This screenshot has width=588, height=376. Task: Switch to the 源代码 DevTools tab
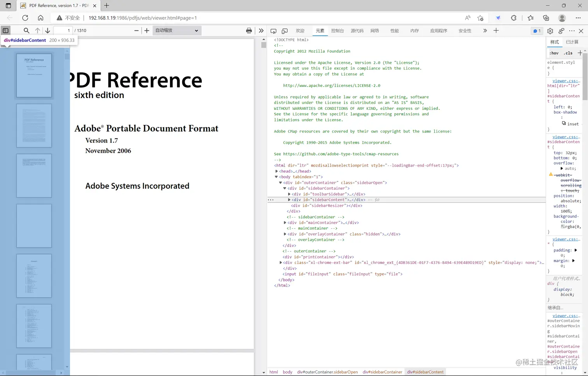click(x=357, y=31)
